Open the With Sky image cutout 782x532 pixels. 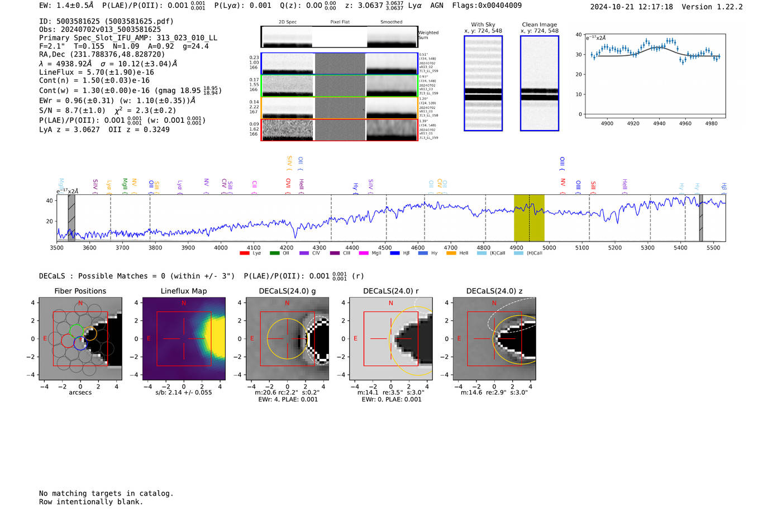[483, 83]
